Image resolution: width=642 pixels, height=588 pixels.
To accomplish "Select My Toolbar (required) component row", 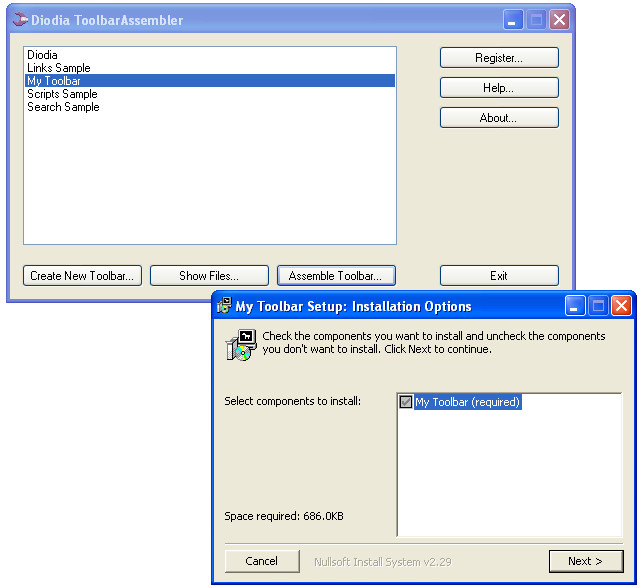I will tap(467, 402).
